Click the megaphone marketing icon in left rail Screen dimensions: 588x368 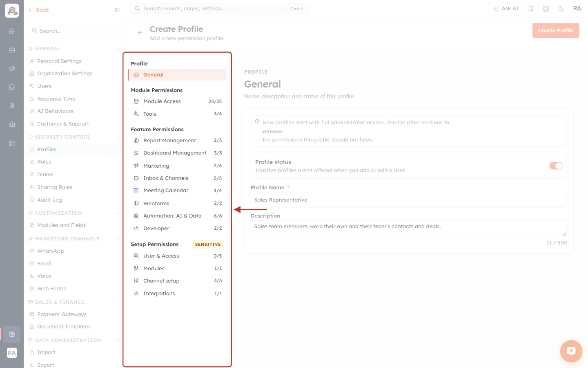click(x=12, y=68)
